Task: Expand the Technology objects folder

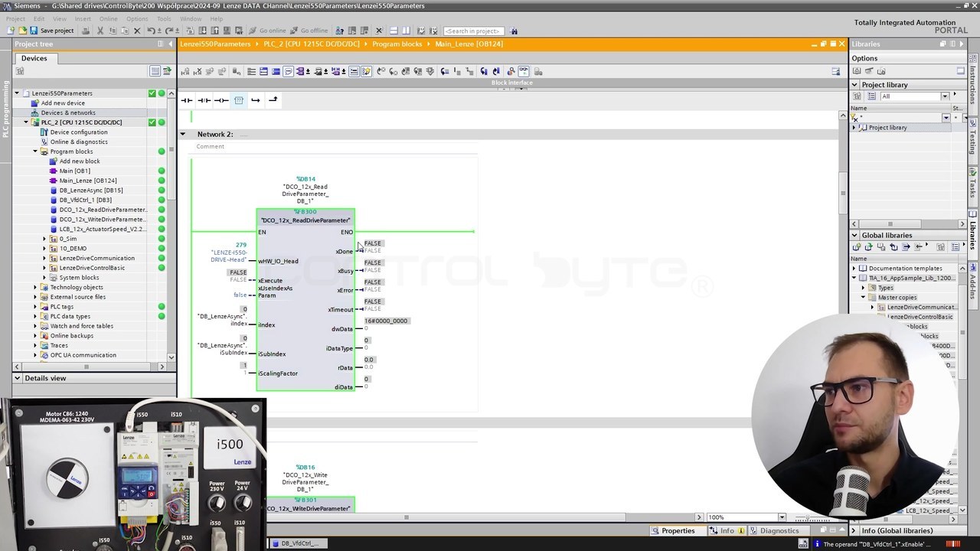Action: (x=35, y=287)
